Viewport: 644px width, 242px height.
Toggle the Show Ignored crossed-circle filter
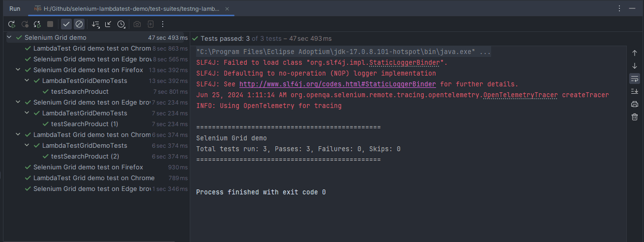79,24
